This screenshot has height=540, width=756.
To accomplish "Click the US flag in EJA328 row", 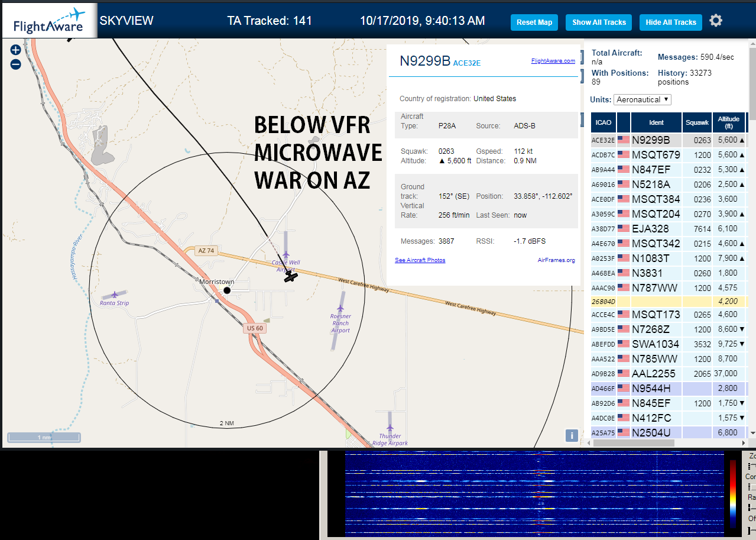I will [x=624, y=229].
